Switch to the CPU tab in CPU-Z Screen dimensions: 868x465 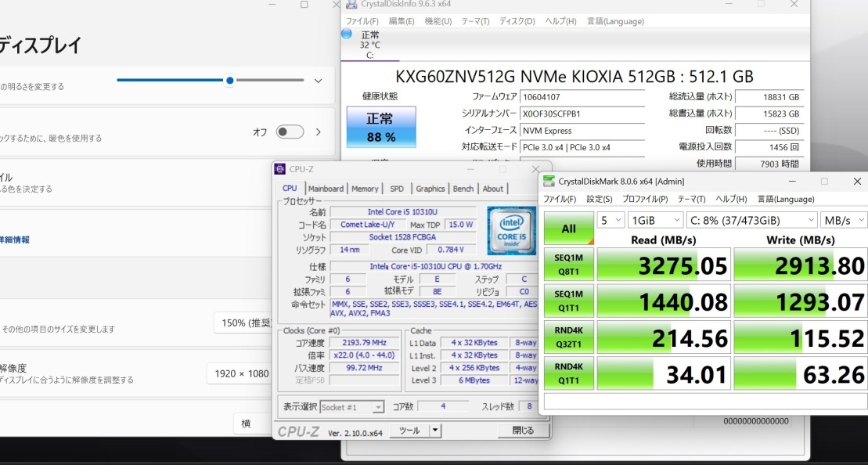(290, 188)
